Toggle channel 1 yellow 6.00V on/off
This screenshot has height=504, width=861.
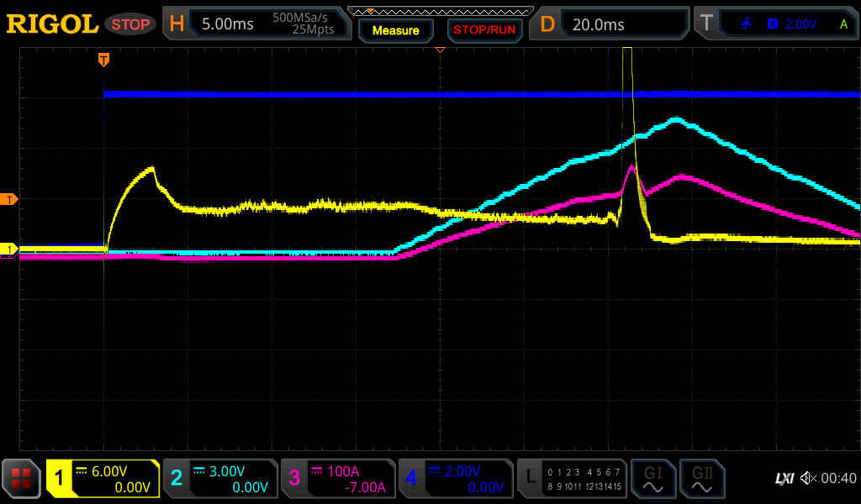tap(103, 479)
